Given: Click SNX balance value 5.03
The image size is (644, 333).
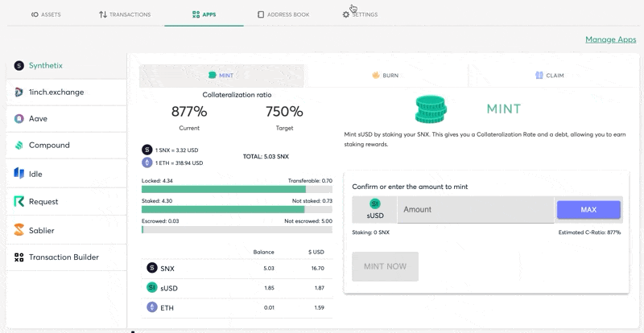Looking at the screenshot, I should [269, 269].
